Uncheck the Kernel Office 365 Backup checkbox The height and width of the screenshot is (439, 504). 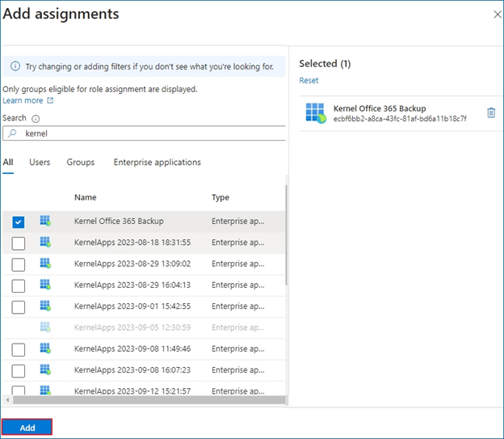(x=19, y=222)
